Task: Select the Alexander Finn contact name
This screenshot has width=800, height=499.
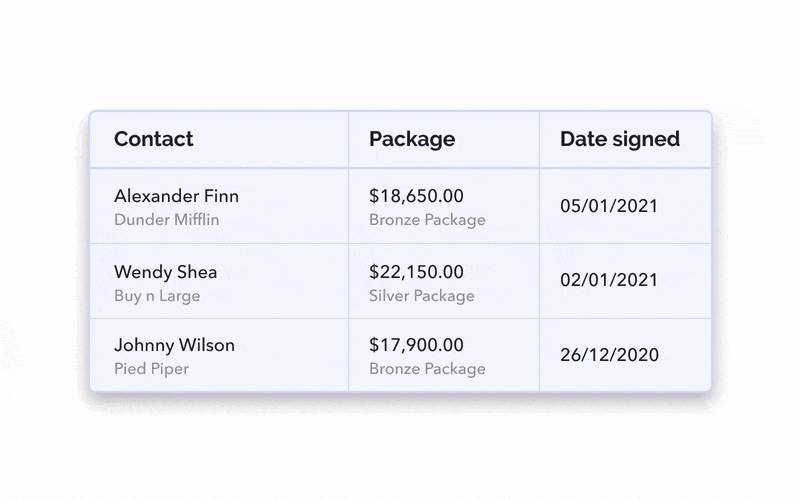Action: [x=176, y=196]
